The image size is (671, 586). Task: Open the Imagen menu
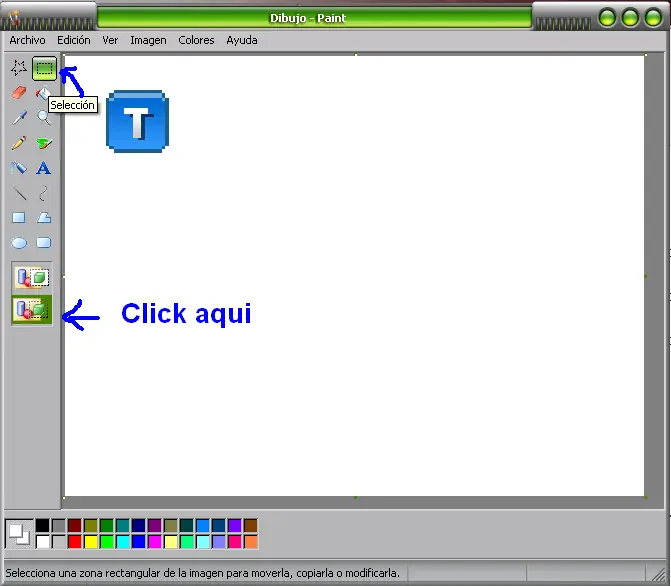pyautogui.click(x=148, y=40)
